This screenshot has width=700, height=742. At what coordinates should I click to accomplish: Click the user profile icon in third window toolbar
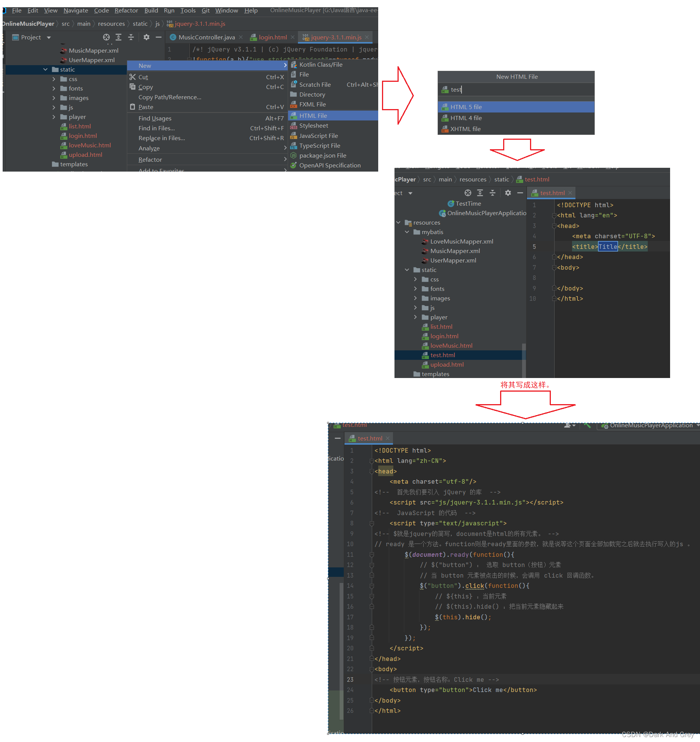[x=569, y=425]
